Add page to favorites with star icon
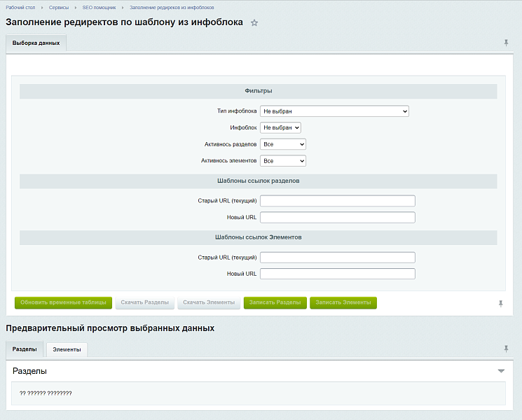 pos(254,23)
